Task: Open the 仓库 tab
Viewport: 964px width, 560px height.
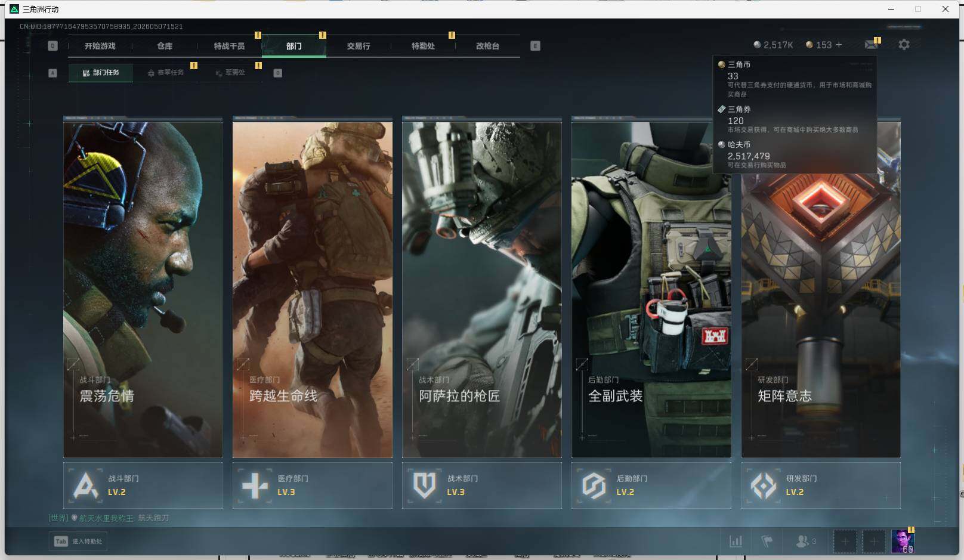Action: pyautogui.click(x=165, y=46)
